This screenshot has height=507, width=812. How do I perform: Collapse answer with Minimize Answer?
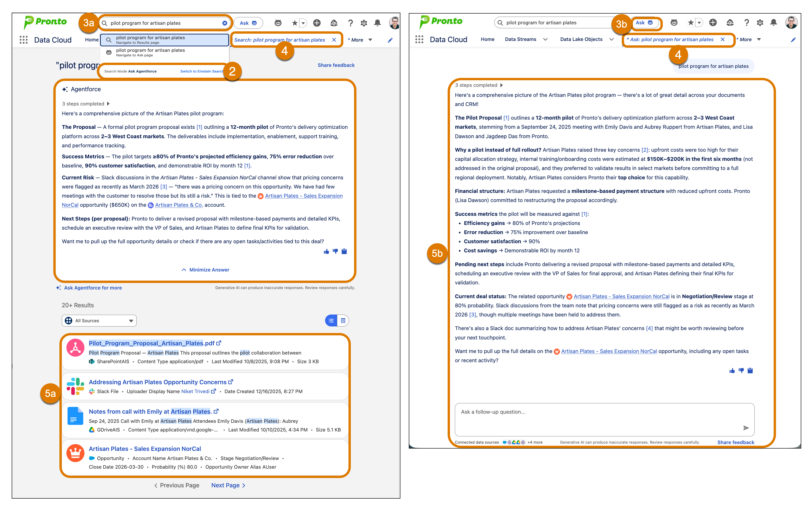(205, 270)
